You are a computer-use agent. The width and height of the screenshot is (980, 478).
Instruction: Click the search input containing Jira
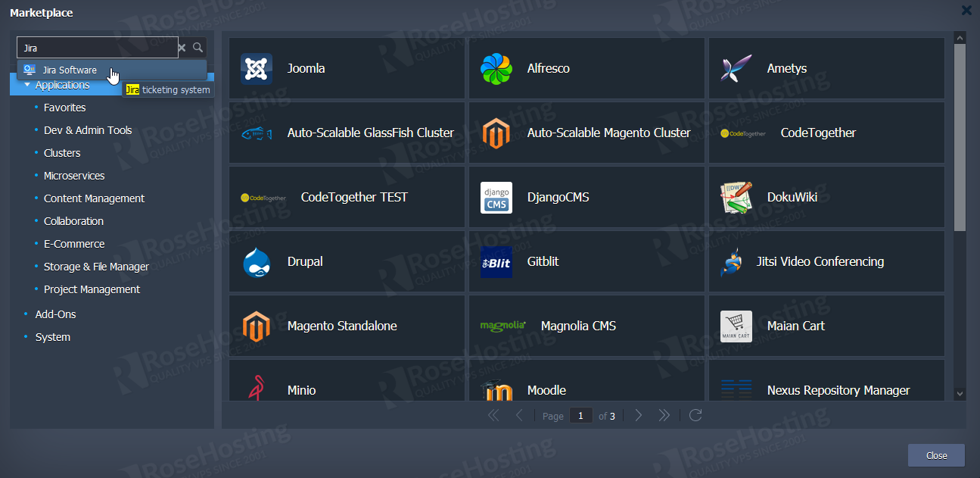point(97,48)
